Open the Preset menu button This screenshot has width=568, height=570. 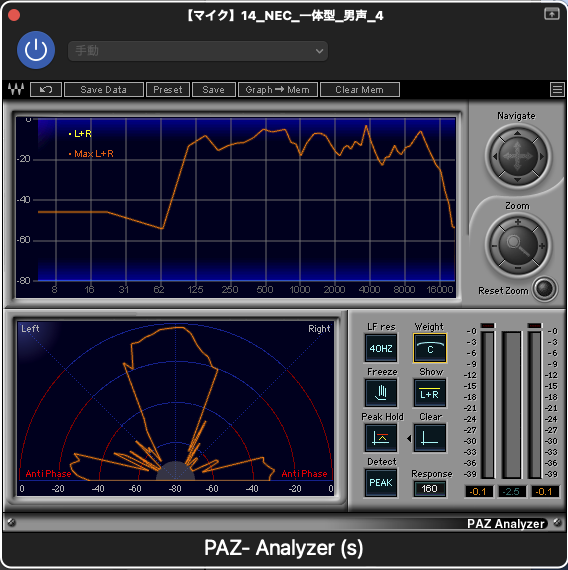[x=168, y=89]
